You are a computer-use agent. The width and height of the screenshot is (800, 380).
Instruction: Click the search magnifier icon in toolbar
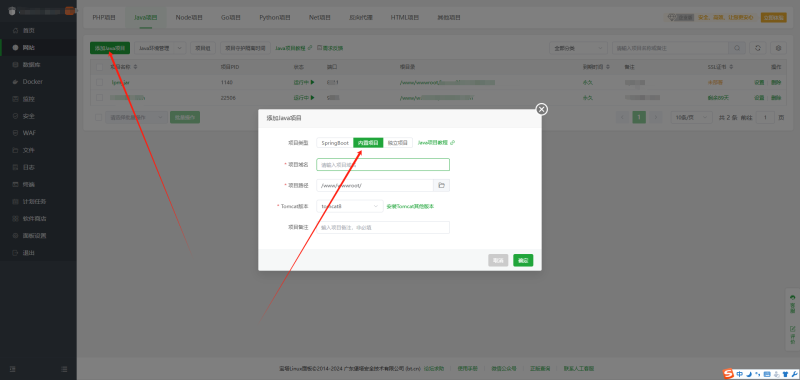coord(736,48)
